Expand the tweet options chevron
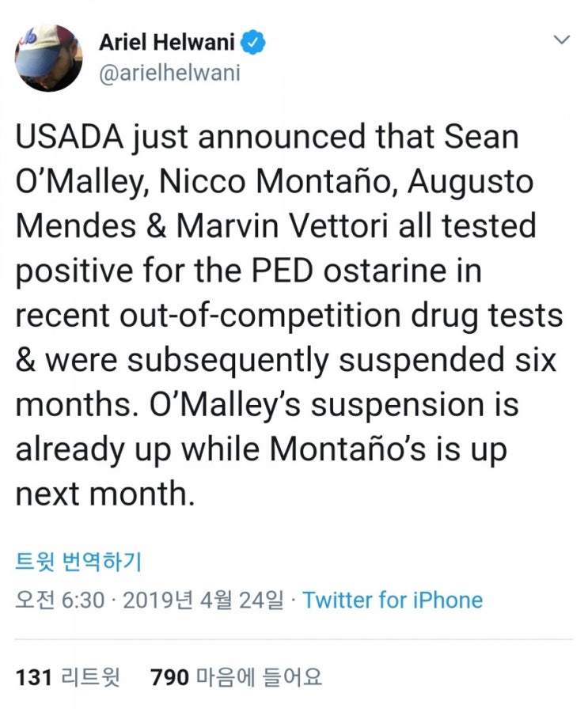Image resolution: width=588 pixels, height=712 pixels. pyautogui.click(x=562, y=40)
